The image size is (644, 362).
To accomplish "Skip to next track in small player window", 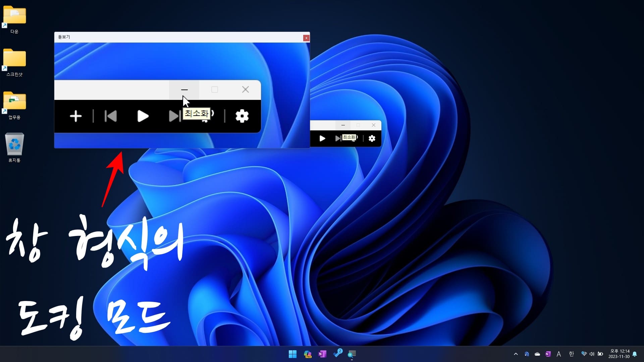I will (x=338, y=138).
